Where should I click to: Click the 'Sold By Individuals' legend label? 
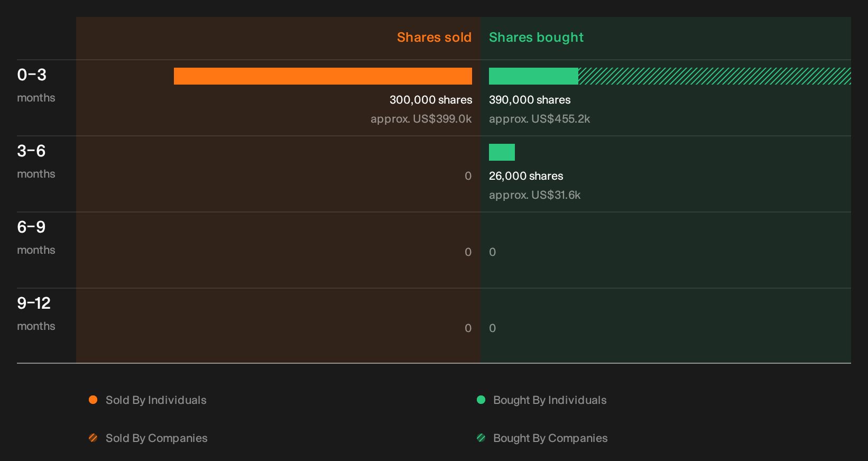click(x=156, y=400)
